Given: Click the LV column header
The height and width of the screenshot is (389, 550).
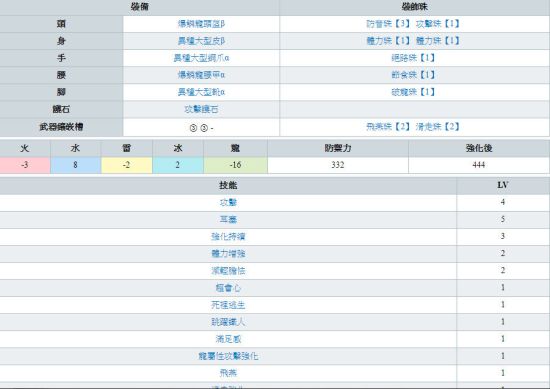Looking at the screenshot, I should coord(503,185).
